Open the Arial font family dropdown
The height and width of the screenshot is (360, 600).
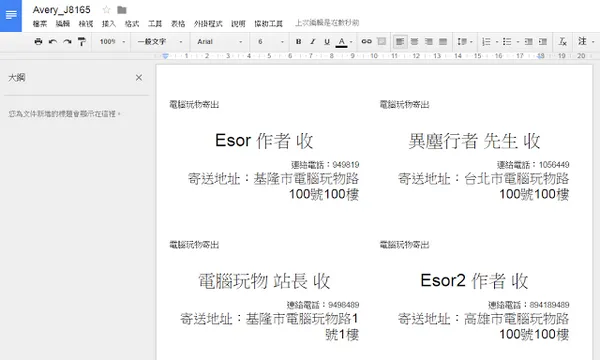point(220,41)
